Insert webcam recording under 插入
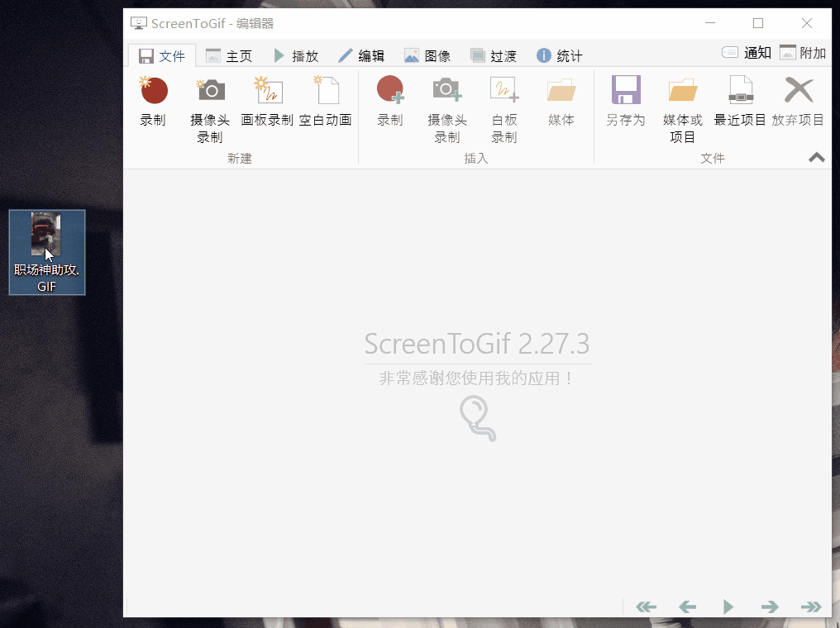The image size is (840, 628). tap(447, 110)
